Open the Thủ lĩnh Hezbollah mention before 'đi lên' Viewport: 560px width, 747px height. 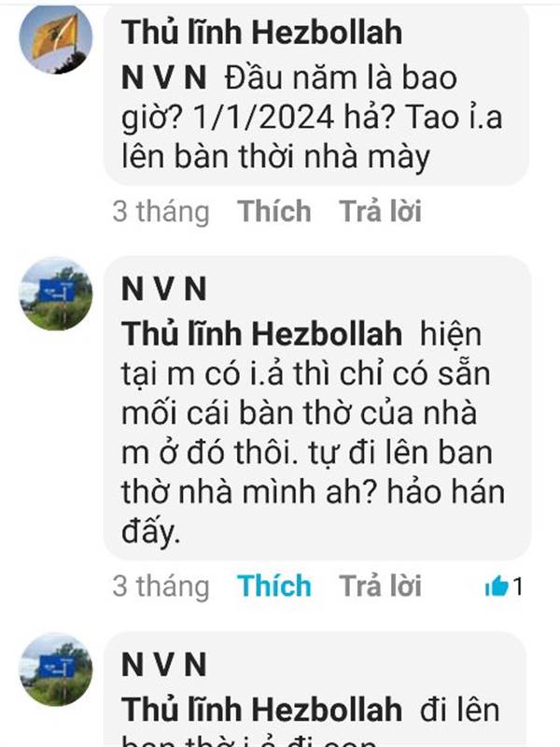[261, 709]
